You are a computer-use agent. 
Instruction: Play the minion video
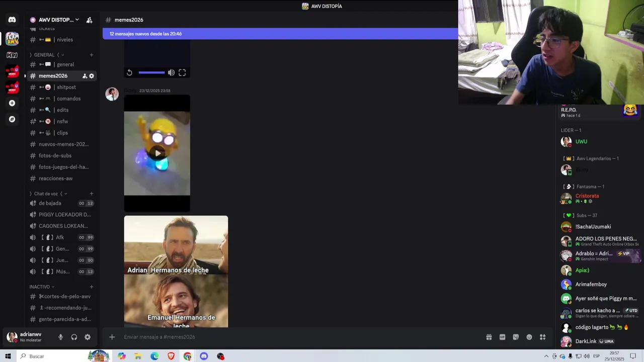(x=157, y=153)
